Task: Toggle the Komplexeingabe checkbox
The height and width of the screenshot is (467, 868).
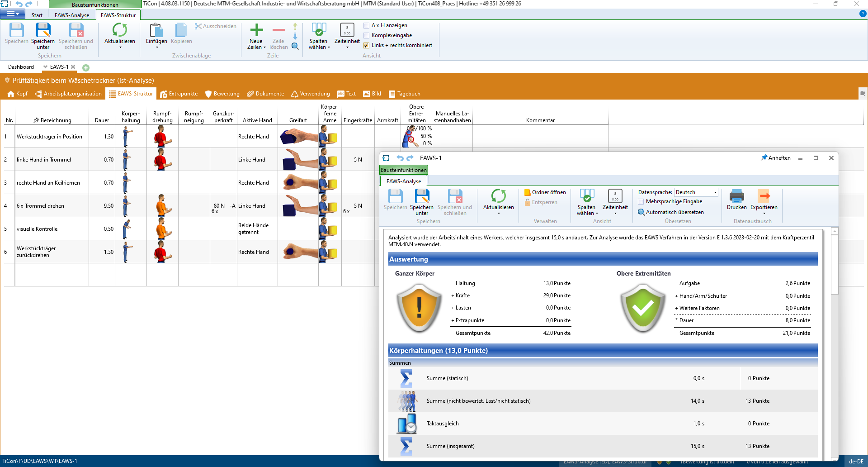Action: tap(367, 35)
